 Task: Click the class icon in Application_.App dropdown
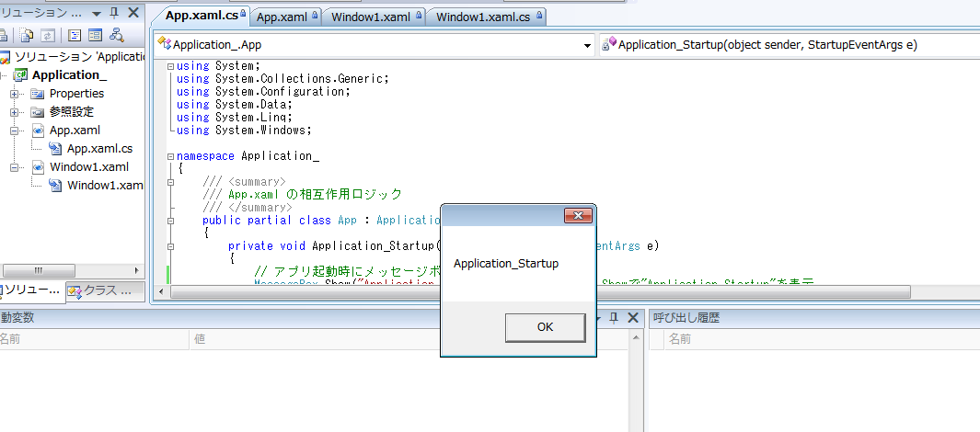[165, 44]
